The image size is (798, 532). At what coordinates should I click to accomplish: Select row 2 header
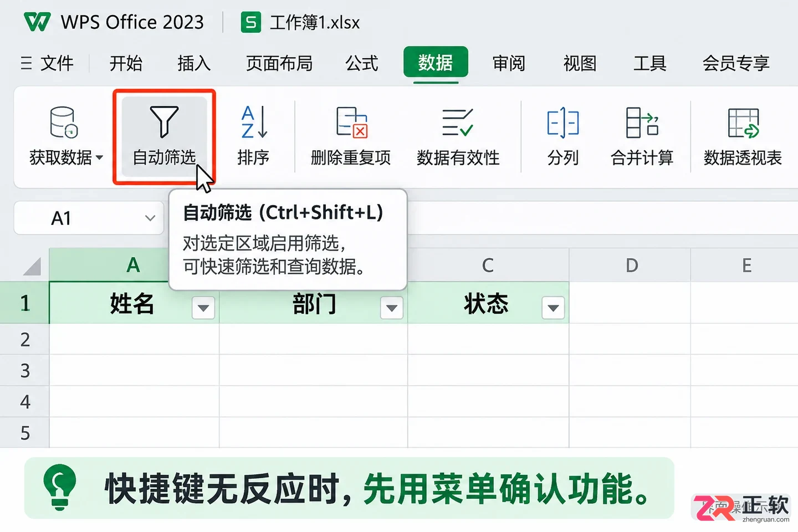[x=24, y=339]
